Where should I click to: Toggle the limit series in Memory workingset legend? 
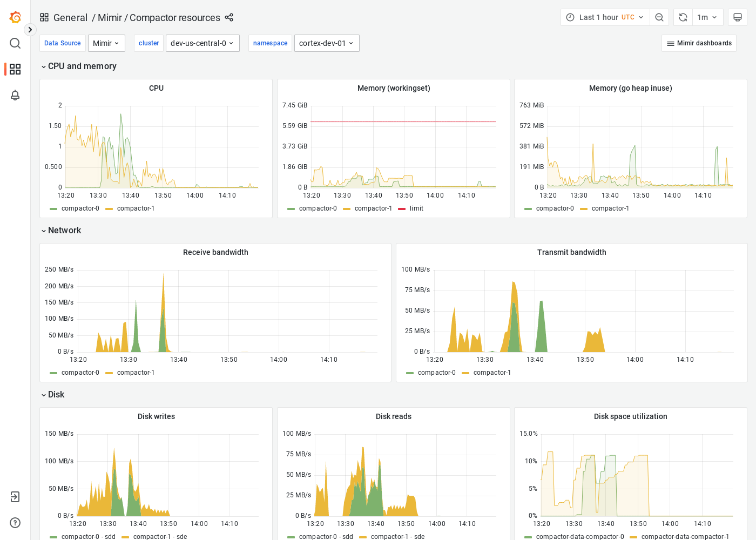(x=415, y=208)
